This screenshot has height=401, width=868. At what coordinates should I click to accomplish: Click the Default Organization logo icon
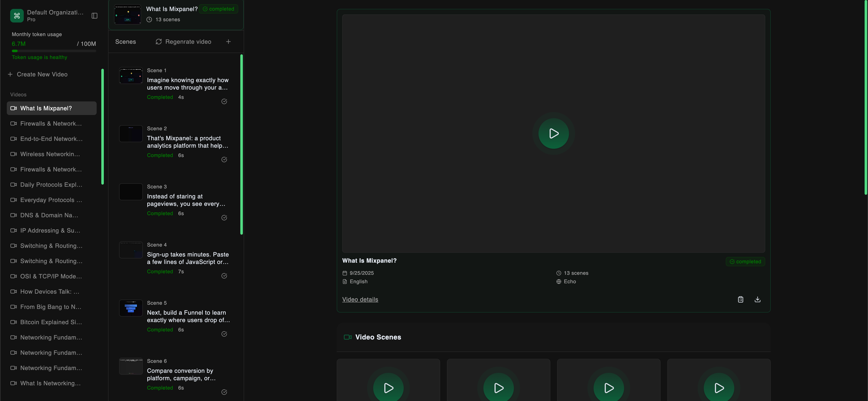pyautogui.click(x=17, y=15)
